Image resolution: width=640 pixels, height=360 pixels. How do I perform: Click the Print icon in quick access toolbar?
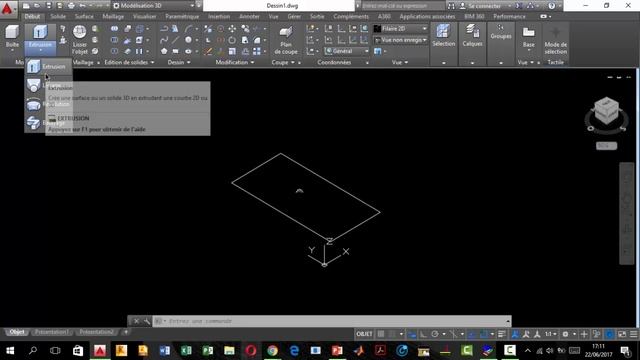(71, 6)
